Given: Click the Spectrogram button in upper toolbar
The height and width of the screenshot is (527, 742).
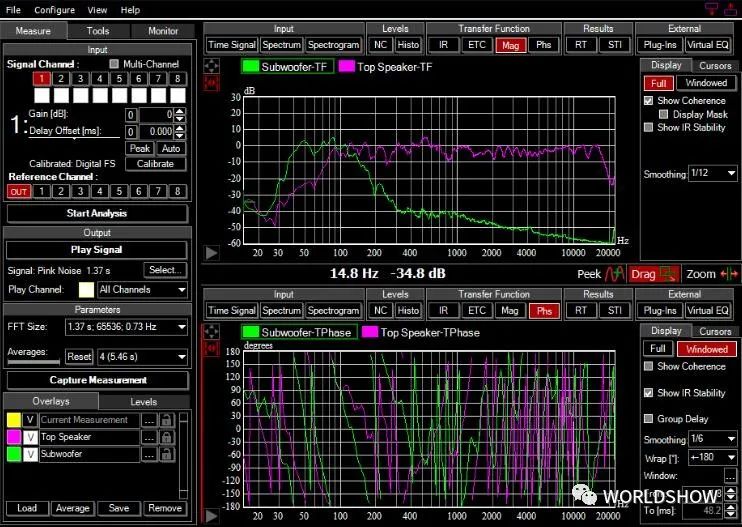Looking at the screenshot, I should 334,45.
